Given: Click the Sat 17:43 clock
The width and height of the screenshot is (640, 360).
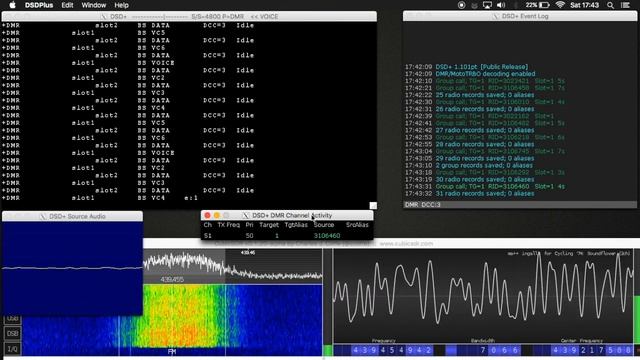Looking at the screenshot, I should 584,5.
